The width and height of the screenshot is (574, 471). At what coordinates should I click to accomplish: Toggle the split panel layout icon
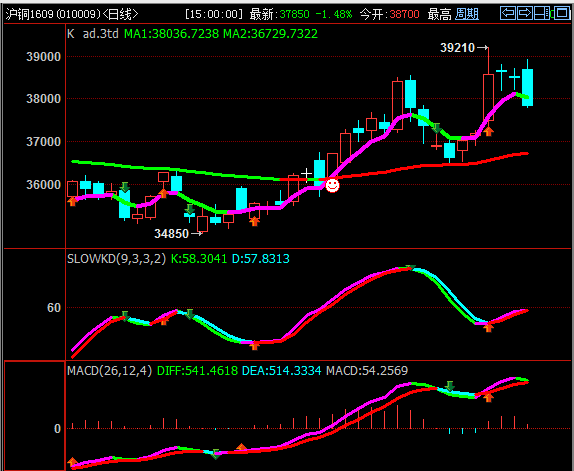pyautogui.click(x=542, y=14)
